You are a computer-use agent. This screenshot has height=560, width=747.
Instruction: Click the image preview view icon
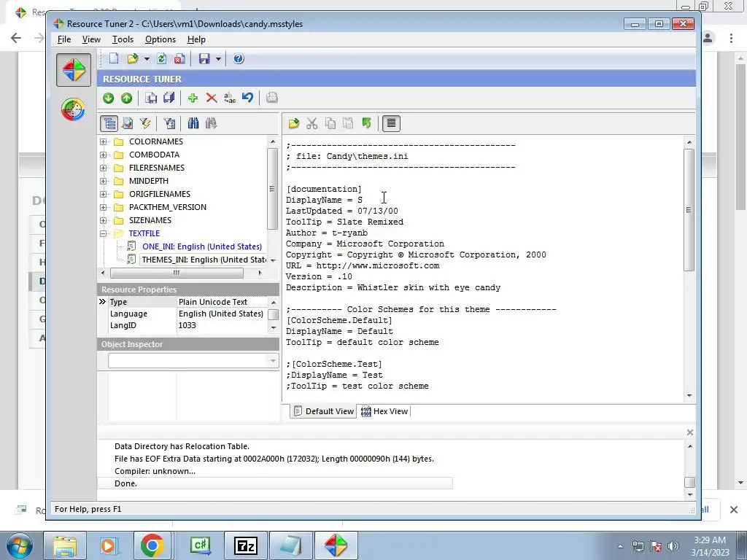tap(127, 123)
